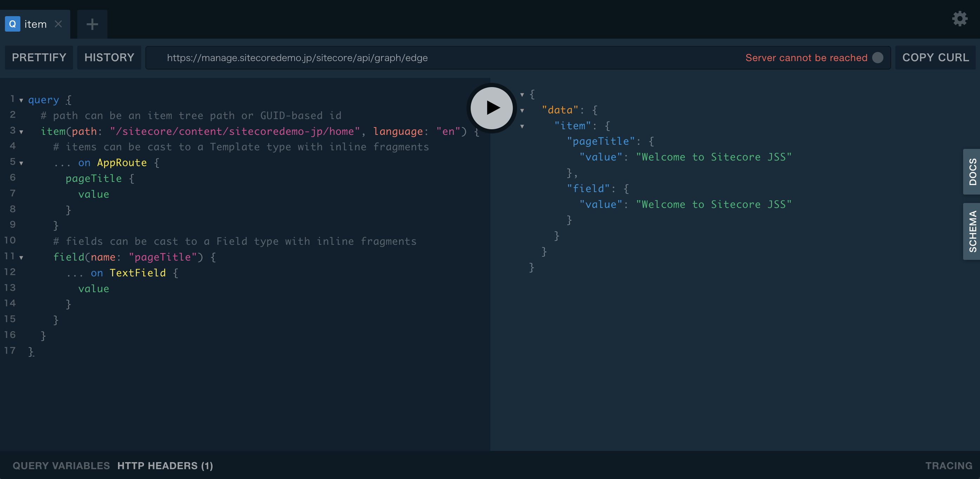Click the response value under pageTitle
The image size is (980, 479).
(714, 157)
